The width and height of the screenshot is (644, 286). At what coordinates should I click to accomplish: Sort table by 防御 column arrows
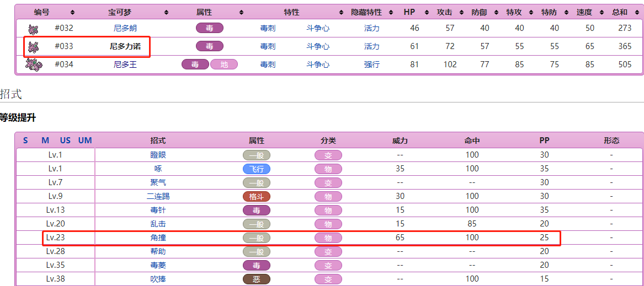click(497, 13)
